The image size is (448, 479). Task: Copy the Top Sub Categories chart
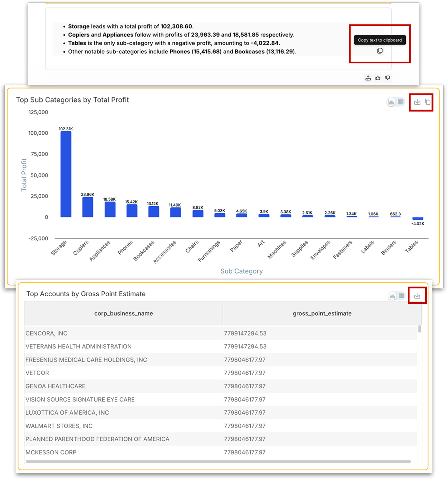coord(428,102)
